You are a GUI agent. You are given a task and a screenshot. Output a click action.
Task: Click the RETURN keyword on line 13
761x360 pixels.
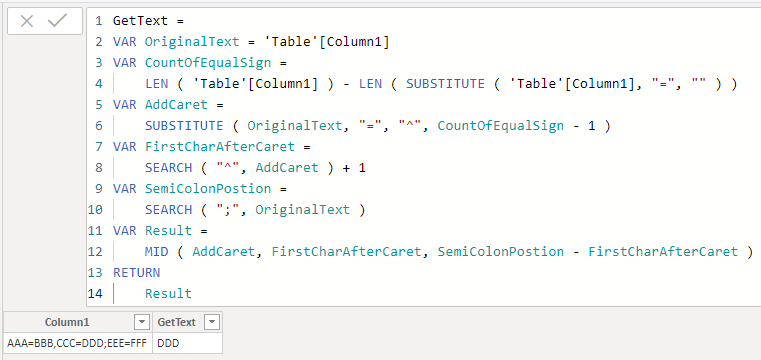136,273
